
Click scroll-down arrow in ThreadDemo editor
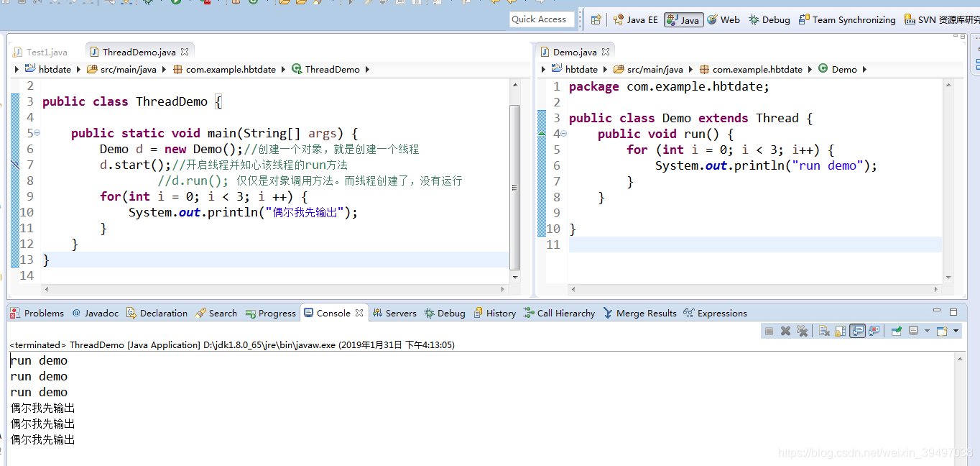click(514, 276)
